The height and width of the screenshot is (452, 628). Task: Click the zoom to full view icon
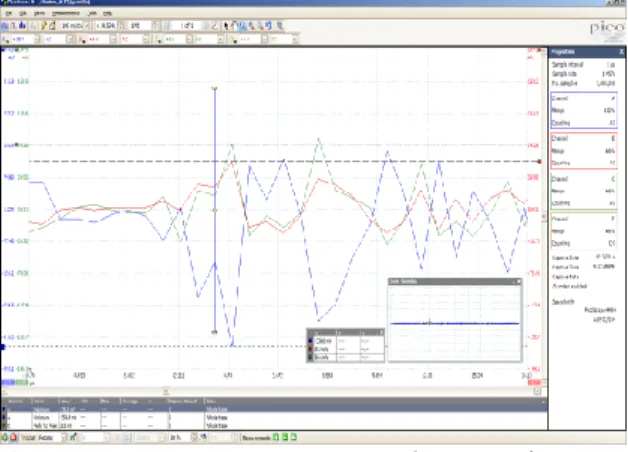coord(280,26)
